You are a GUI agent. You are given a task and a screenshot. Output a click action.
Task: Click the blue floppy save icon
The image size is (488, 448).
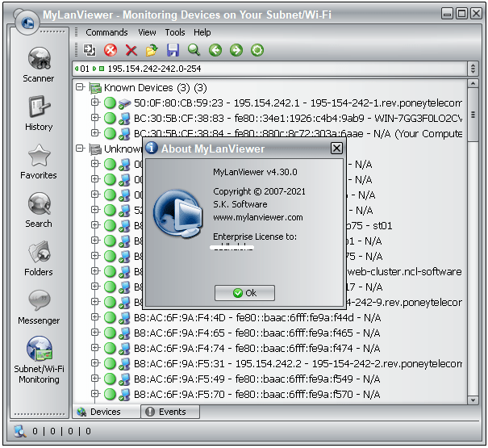173,50
